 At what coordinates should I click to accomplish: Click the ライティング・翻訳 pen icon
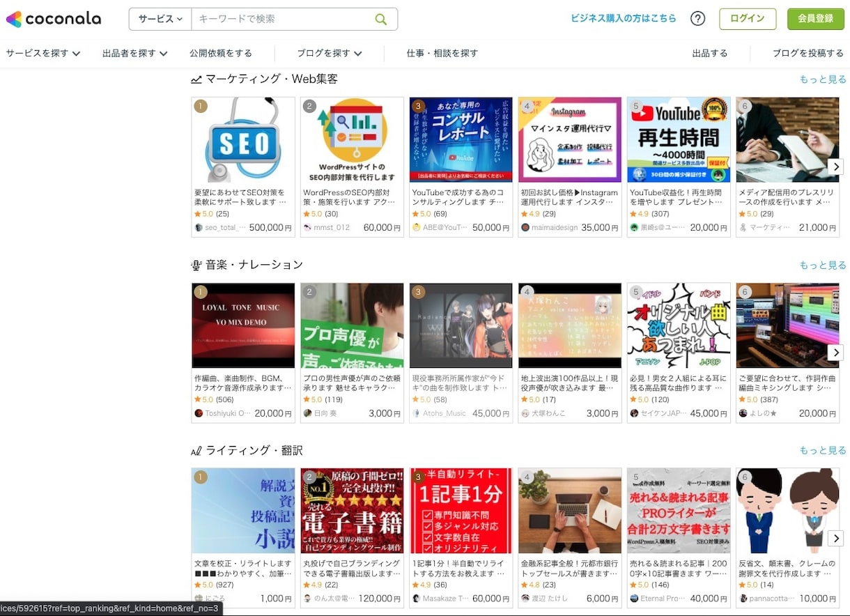pyautogui.click(x=196, y=452)
